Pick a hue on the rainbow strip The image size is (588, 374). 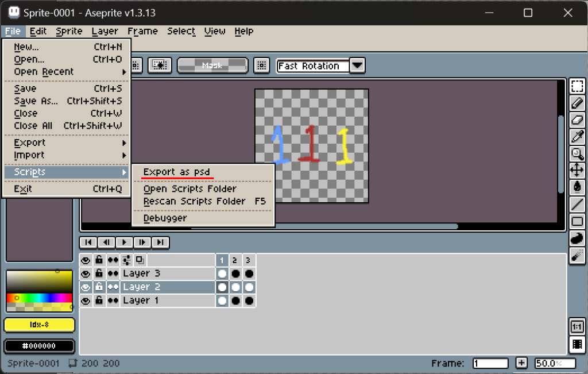(40, 298)
